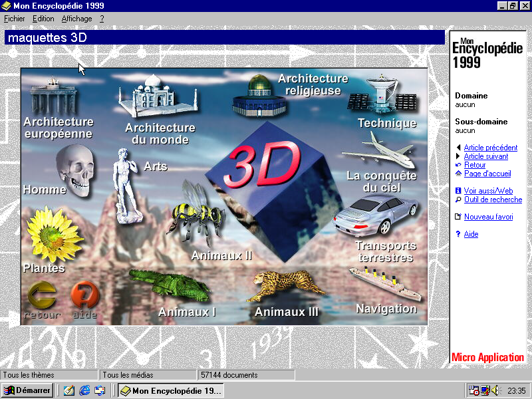
Task: Go to Article suivant link
Action: [x=486, y=156]
